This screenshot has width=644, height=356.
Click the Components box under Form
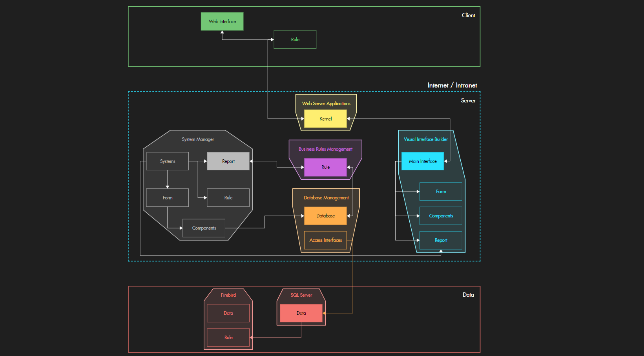(x=204, y=228)
